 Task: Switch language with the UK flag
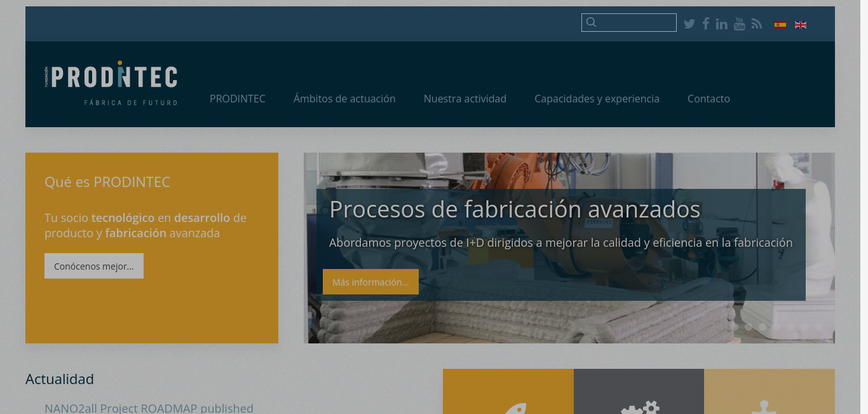click(x=801, y=25)
